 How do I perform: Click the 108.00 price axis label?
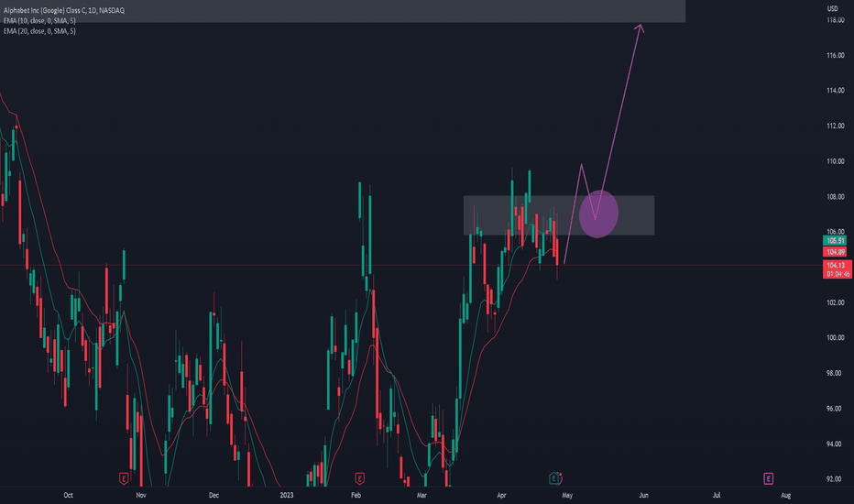pyautogui.click(x=836, y=197)
